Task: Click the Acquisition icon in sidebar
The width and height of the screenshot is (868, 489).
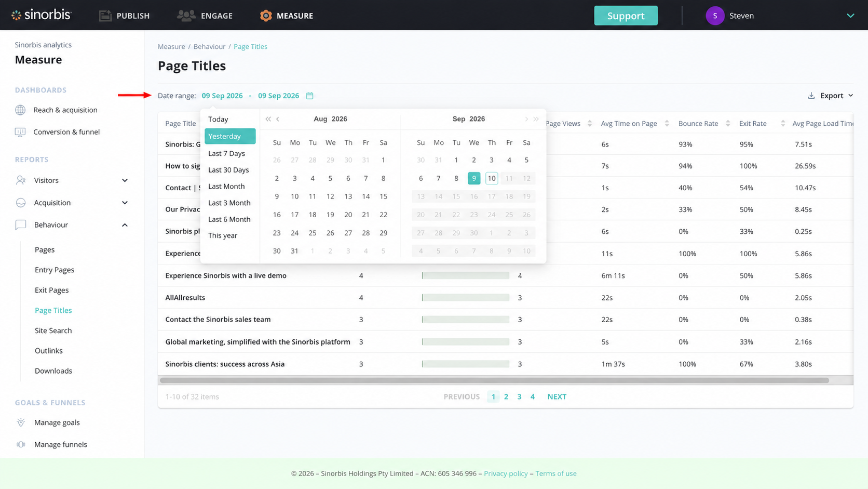Action: (21, 203)
